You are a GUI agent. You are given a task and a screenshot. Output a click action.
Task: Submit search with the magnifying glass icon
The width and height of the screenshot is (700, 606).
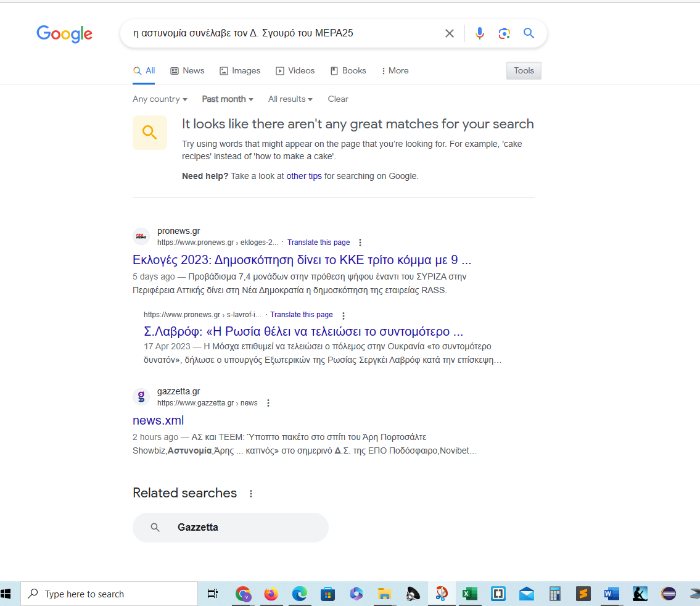[529, 33]
